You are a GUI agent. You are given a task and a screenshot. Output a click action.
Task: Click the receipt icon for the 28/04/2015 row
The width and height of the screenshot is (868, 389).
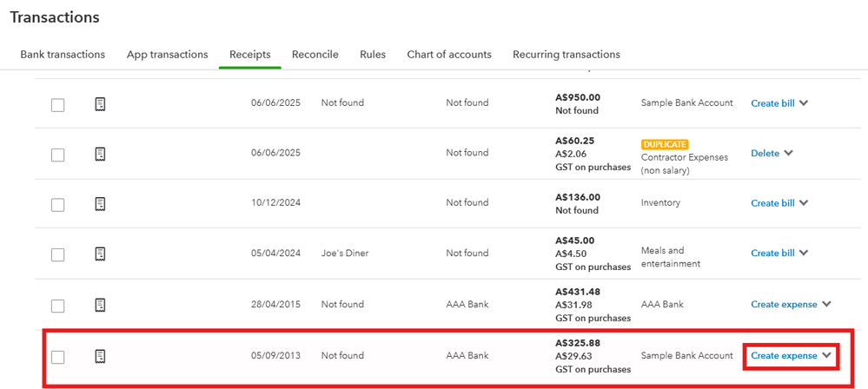coord(101,305)
